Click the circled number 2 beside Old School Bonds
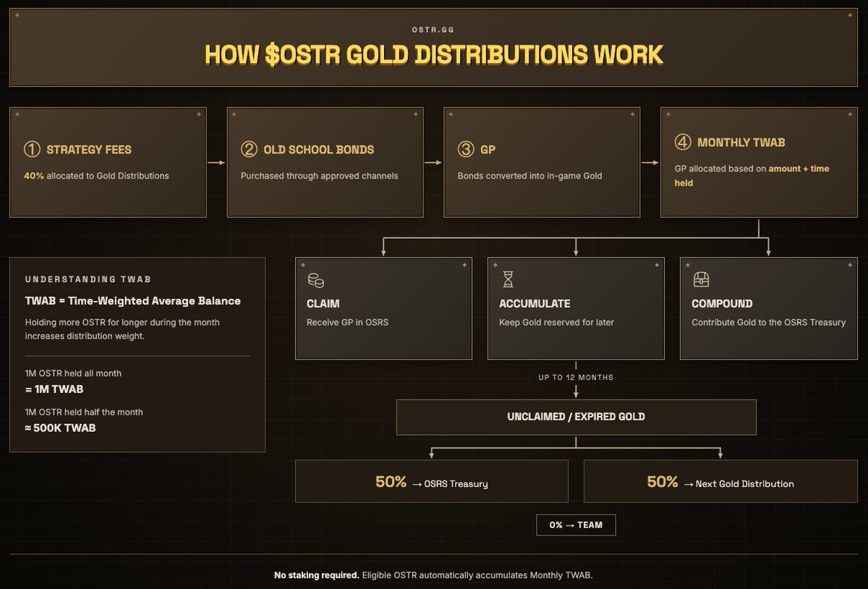The height and width of the screenshot is (589, 868). [249, 150]
